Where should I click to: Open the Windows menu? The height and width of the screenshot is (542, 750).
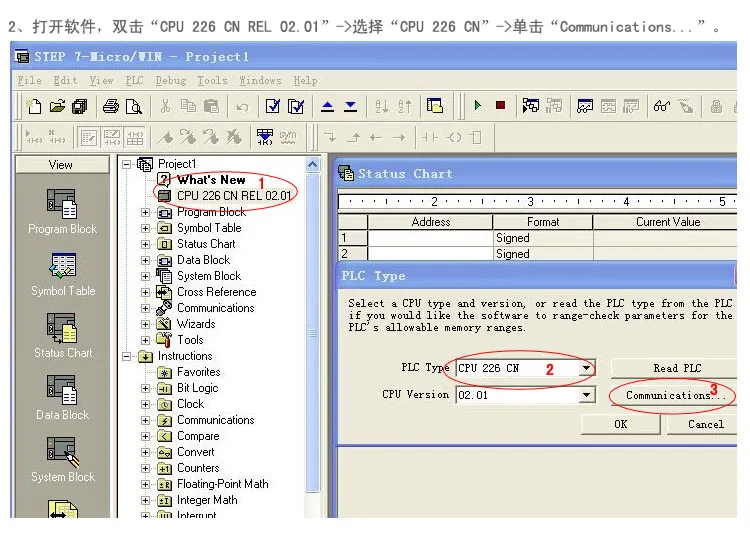tap(261, 80)
